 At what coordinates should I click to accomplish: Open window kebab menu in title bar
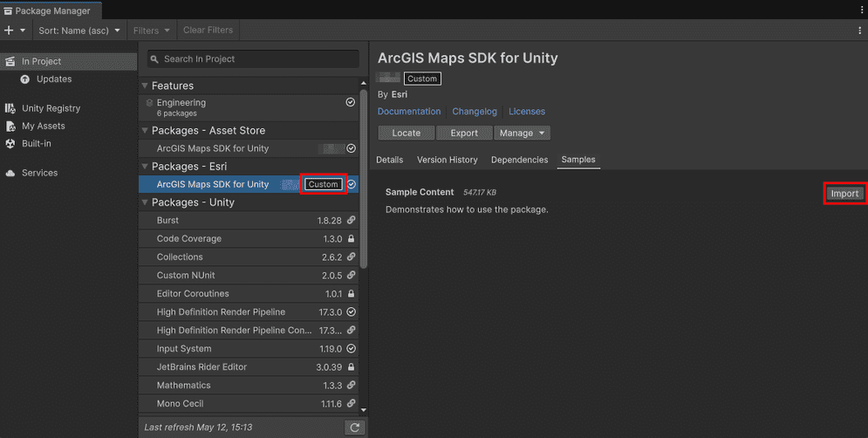point(862,10)
